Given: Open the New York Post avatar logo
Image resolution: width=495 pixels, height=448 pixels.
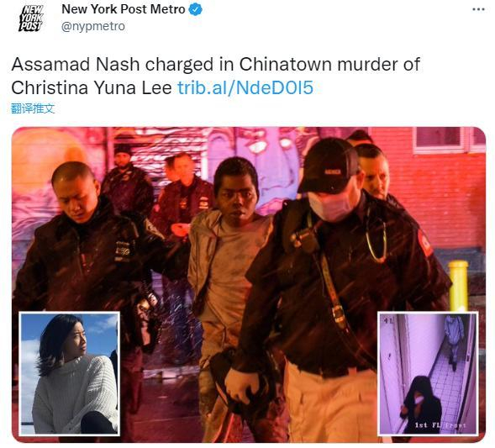Looking at the screenshot, I should [x=30, y=19].
